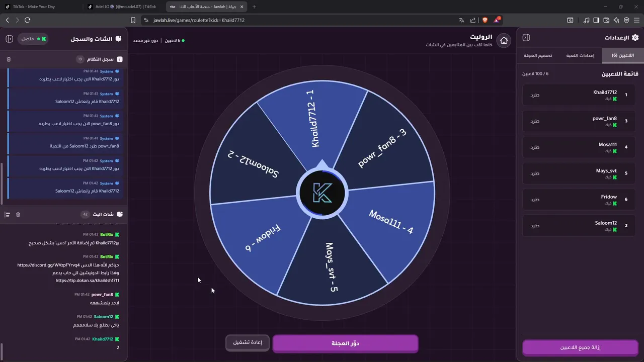Clear the stream chat with its trash icon

coord(18,214)
